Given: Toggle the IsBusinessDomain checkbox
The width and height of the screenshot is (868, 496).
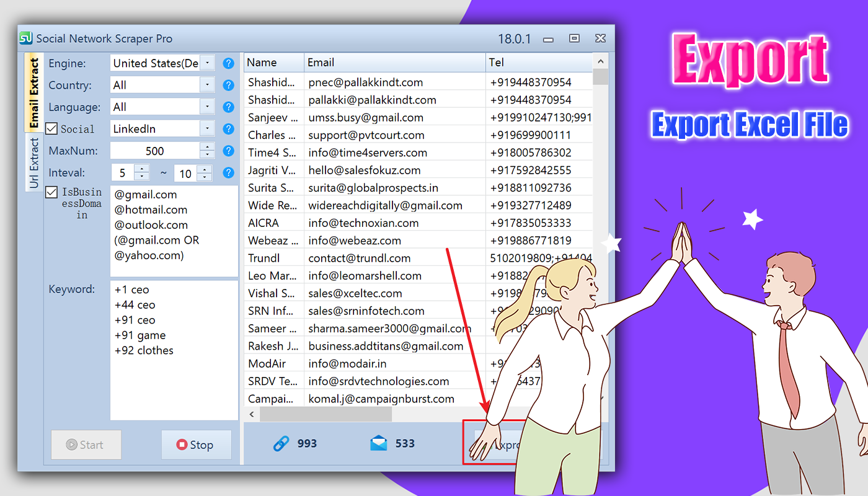Looking at the screenshot, I should point(52,192).
